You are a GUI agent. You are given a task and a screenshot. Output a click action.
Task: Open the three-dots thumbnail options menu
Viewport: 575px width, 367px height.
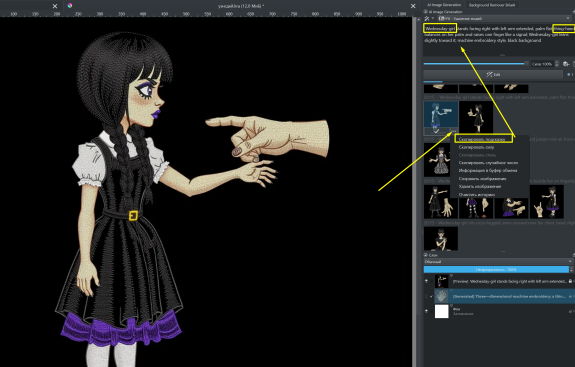click(x=454, y=131)
